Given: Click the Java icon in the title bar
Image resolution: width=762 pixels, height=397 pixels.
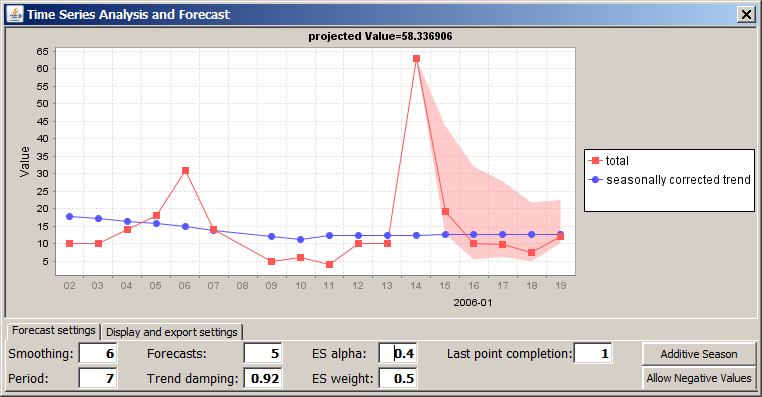Looking at the screenshot, I should (x=15, y=14).
